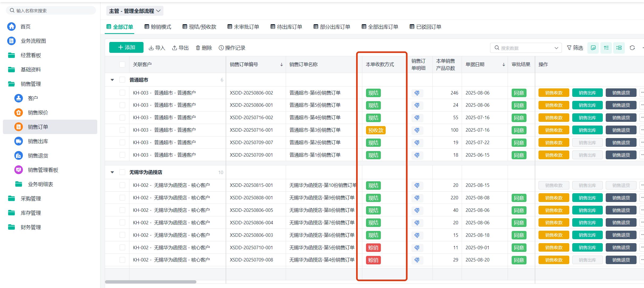Open order detail icon for XSDD-20250806-002
644x288 pixels.
click(x=417, y=93)
